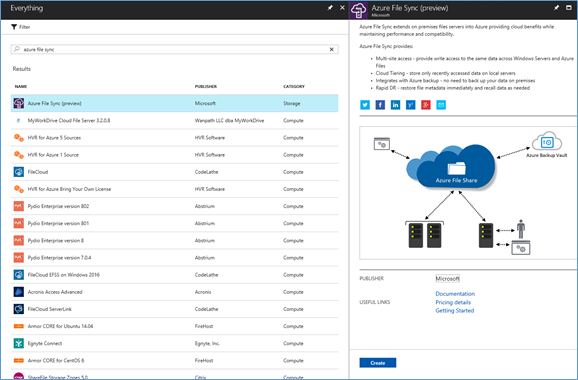The height and width of the screenshot is (380, 578).
Task: Select Armor CORE for CentOS 6 name
Action: pos(56,360)
